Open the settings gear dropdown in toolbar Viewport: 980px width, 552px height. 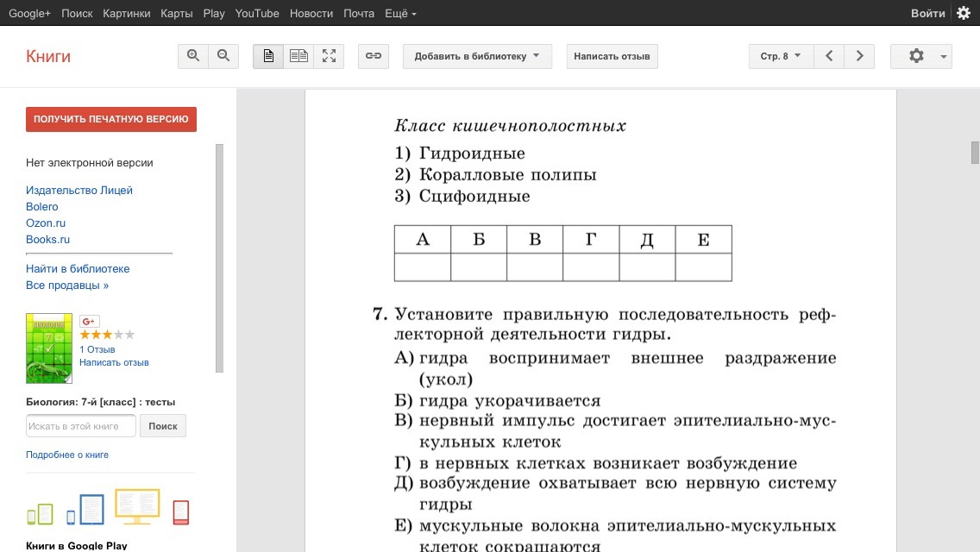click(x=921, y=56)
